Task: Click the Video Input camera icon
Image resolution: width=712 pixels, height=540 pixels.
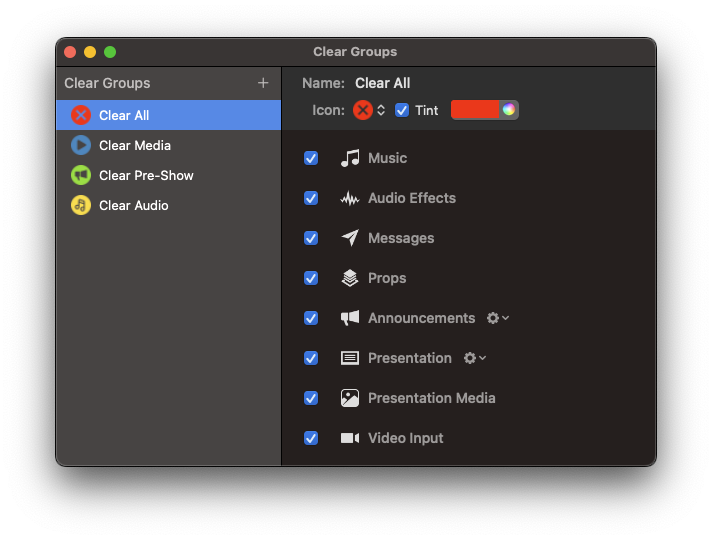Action: (x=350, y=438)
